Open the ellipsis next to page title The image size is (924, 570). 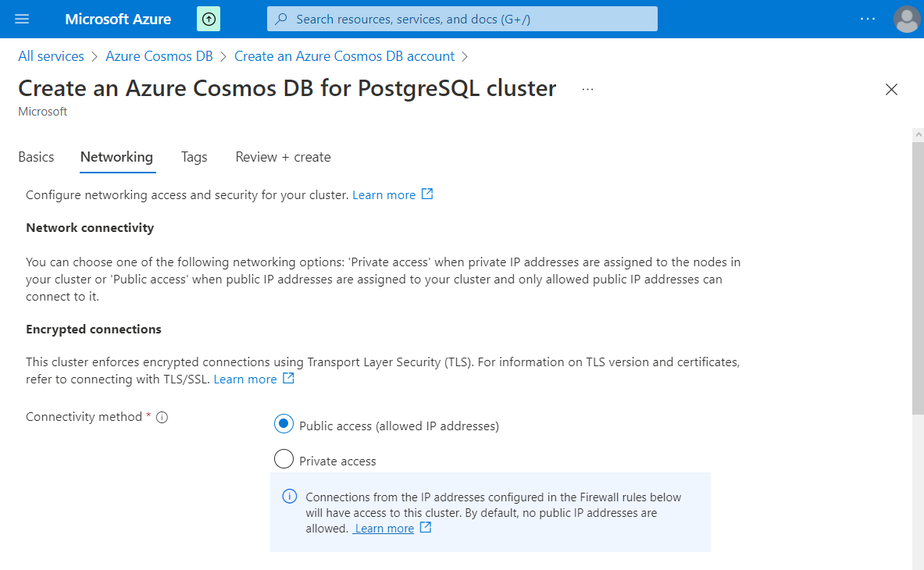[587, 90]
